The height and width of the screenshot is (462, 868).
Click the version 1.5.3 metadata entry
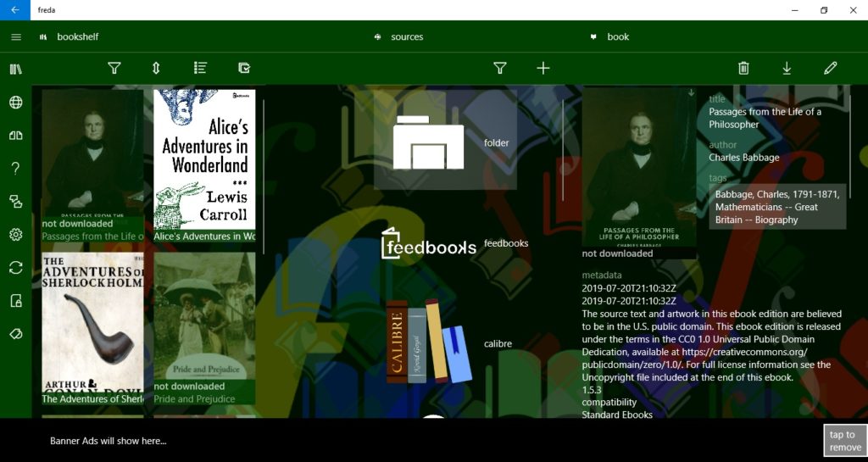(x=592, y=389)
